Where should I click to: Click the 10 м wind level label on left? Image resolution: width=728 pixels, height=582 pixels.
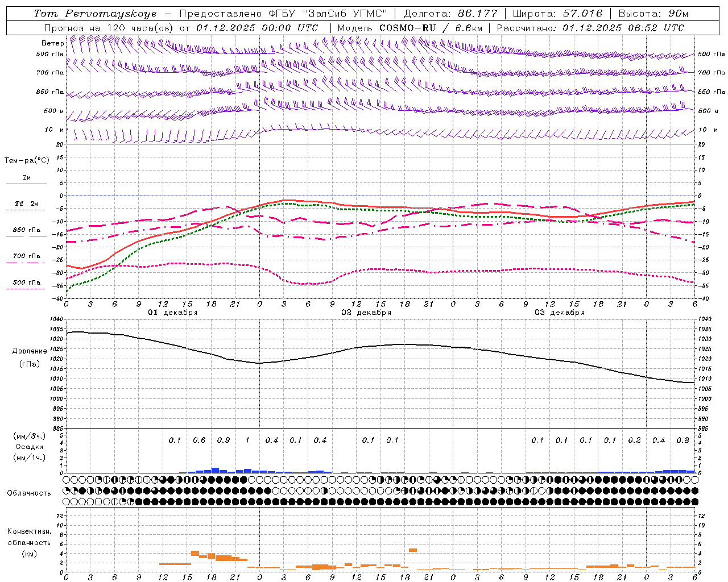tap(54, 130)
